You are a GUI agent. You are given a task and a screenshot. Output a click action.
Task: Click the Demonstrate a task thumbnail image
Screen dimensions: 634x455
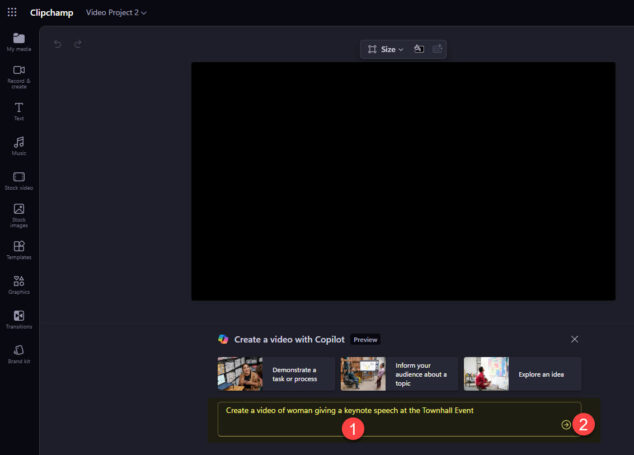click(x=240, y=374)
